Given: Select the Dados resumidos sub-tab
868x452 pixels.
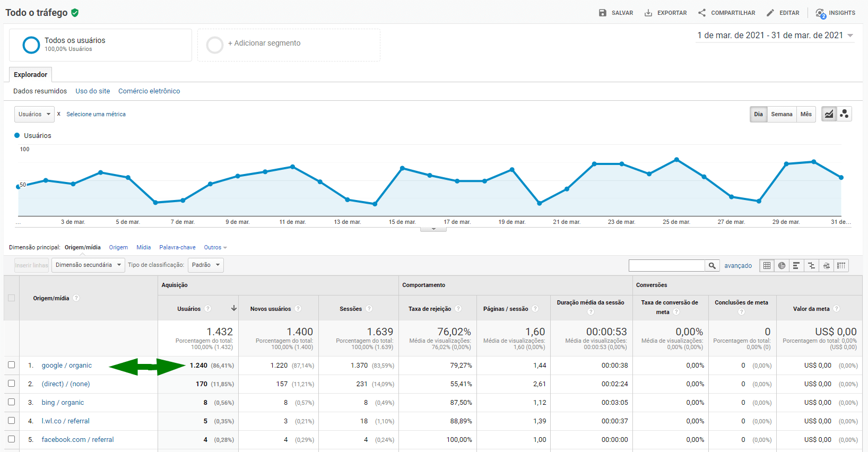Looking at the screenshot, I should tap(40, 91).
